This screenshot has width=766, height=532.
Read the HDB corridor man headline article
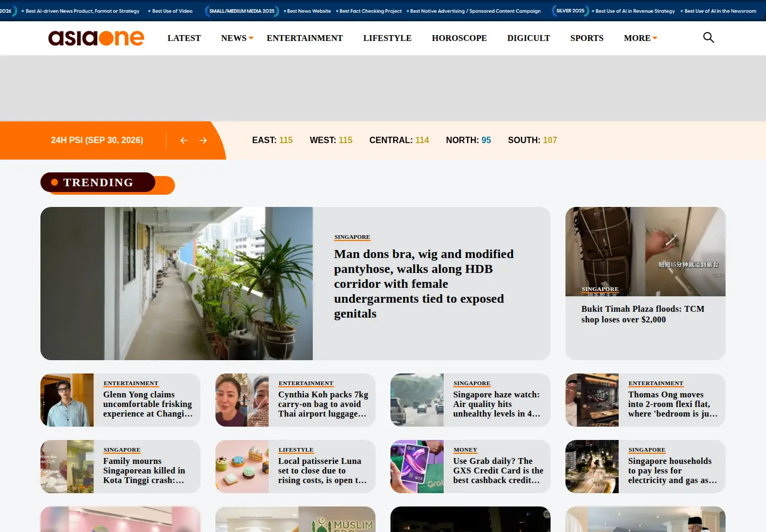[424, 284]
